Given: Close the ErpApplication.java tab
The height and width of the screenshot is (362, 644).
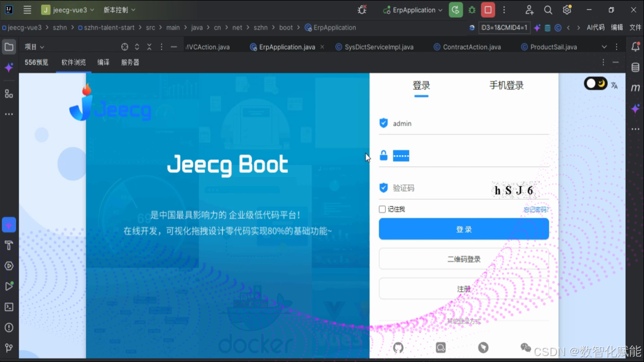Looking at the screenshot, I should (322, 47).
